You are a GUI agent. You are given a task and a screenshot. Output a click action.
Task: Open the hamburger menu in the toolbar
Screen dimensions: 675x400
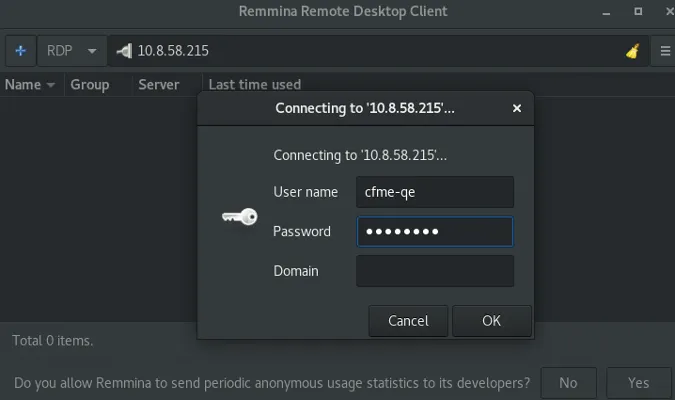664,51
